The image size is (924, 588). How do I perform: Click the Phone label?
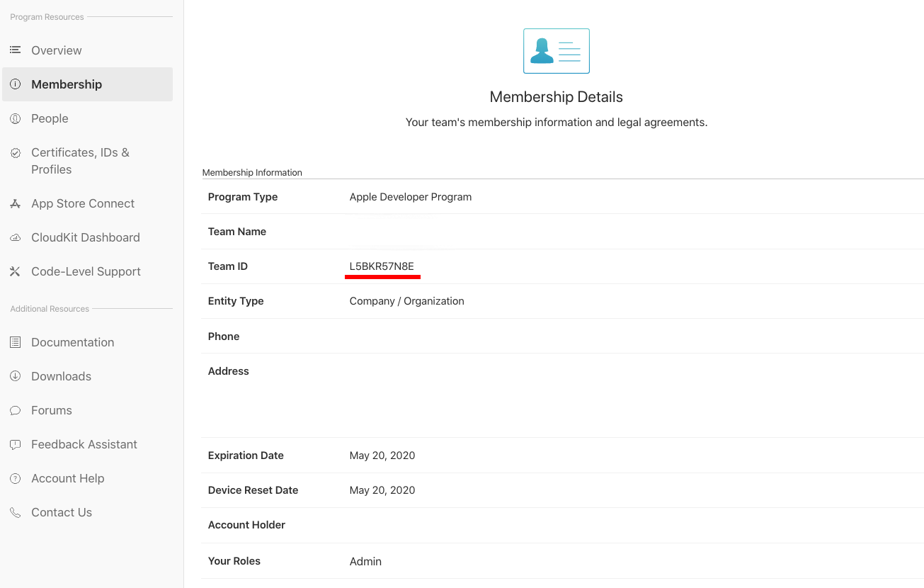coord(224,337)
